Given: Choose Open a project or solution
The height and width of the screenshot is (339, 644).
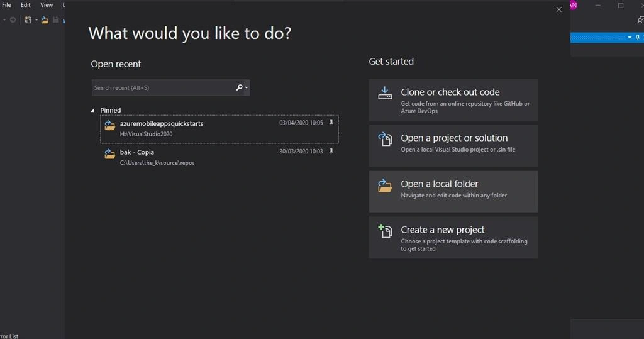Looking at the screenshot, I should 453,146.
